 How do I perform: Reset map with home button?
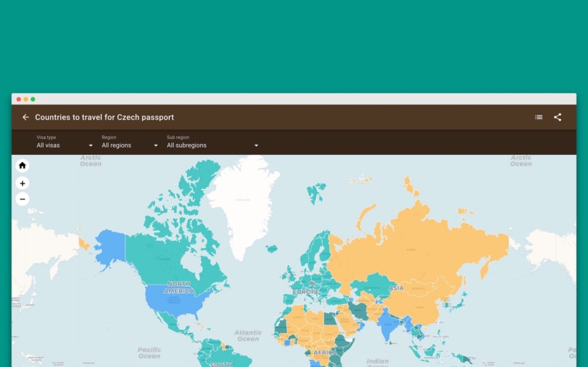pyautogui.click(x=22, y=166)
